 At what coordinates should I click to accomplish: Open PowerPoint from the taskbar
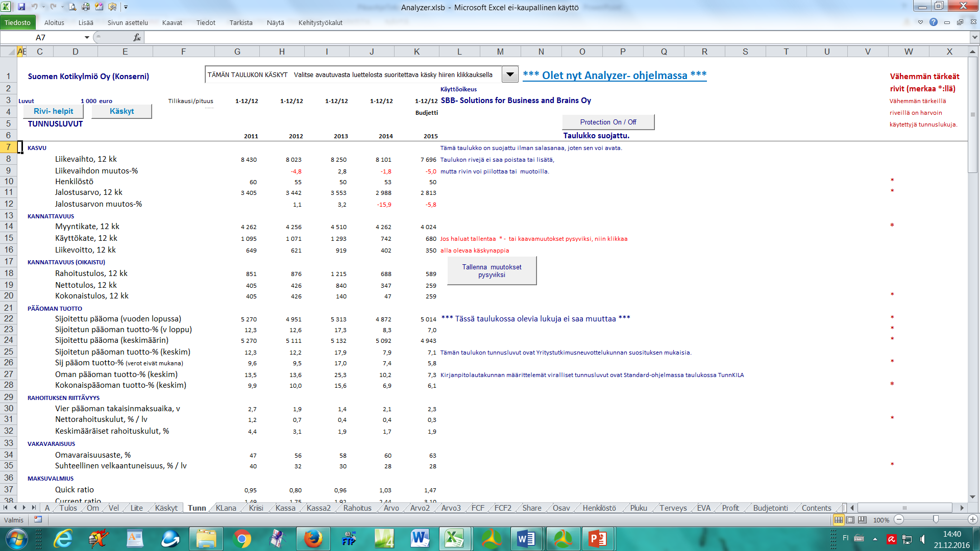pyautogui.click(x=598, y=539)
